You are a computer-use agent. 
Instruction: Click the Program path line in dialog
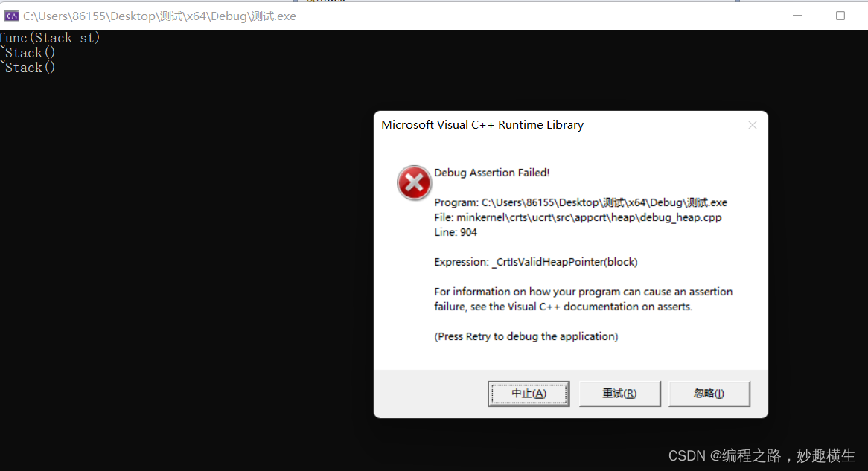581,202
